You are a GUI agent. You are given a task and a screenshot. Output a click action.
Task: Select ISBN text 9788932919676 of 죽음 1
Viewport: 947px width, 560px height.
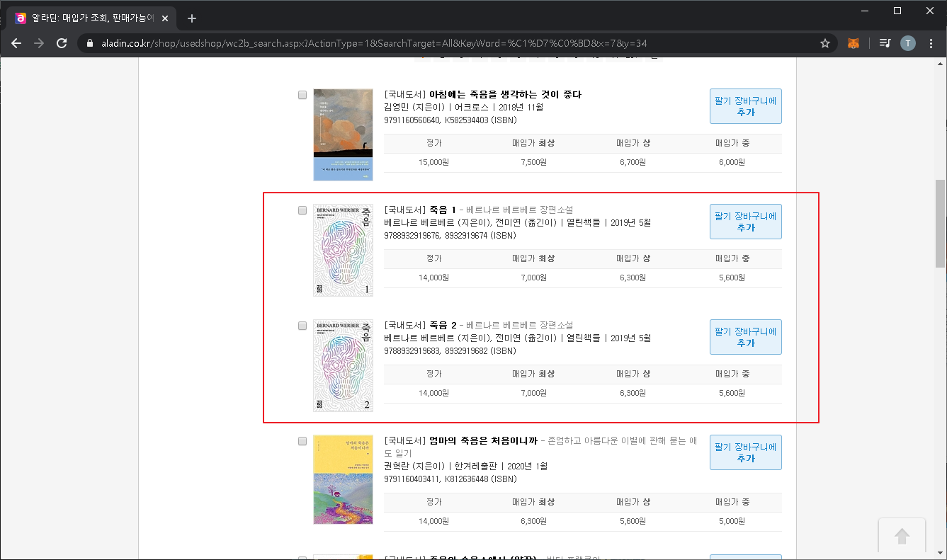click(413, 235)
